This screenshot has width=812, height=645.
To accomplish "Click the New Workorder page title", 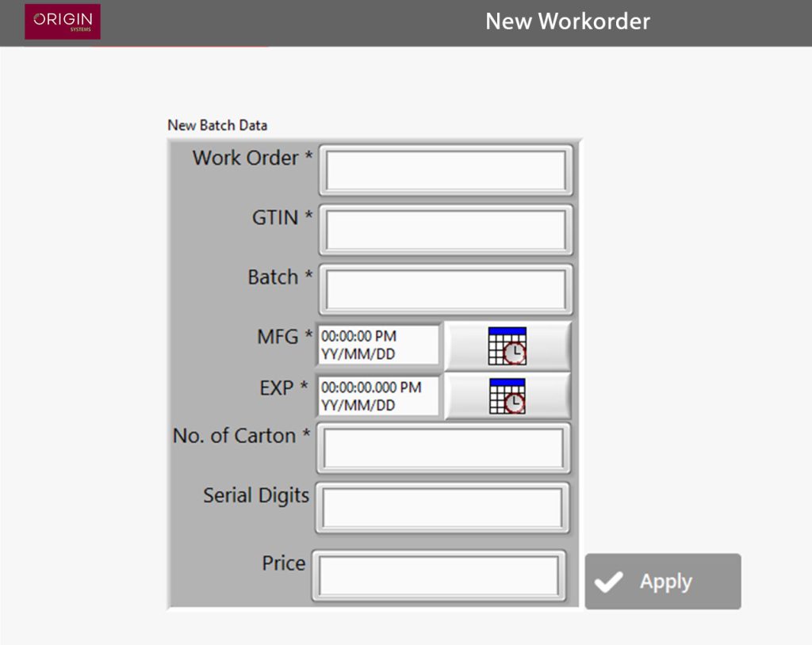I will (567, 21).
